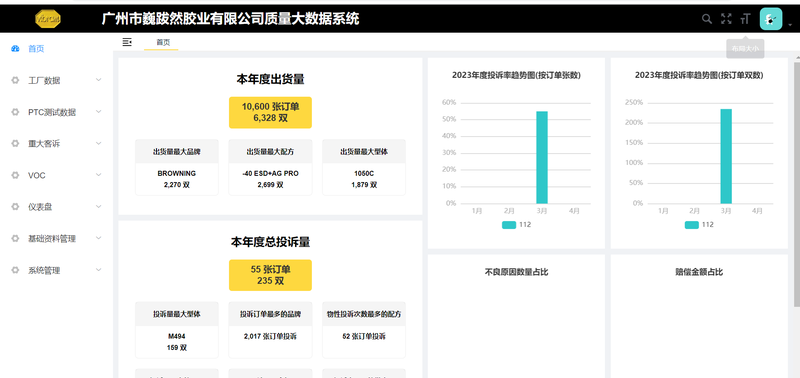Click the 1050C 1,879 双 model card
800x378 pixels.
364,167
